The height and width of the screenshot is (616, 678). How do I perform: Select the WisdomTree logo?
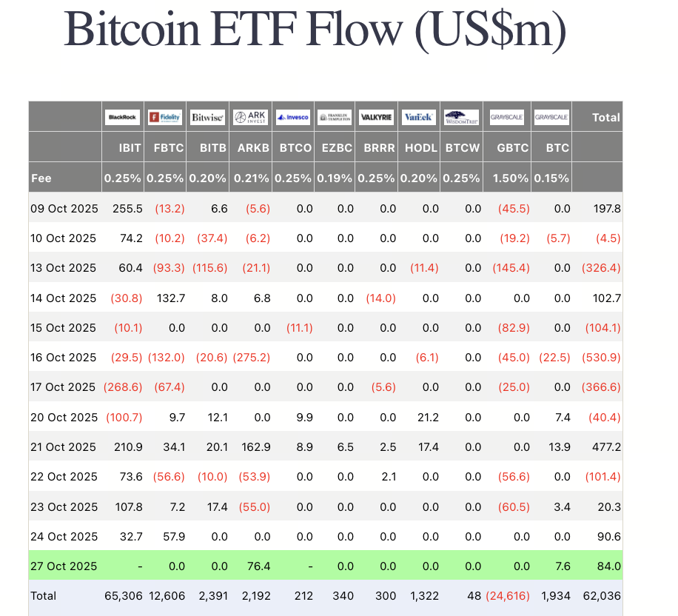[x=462, y=117]
